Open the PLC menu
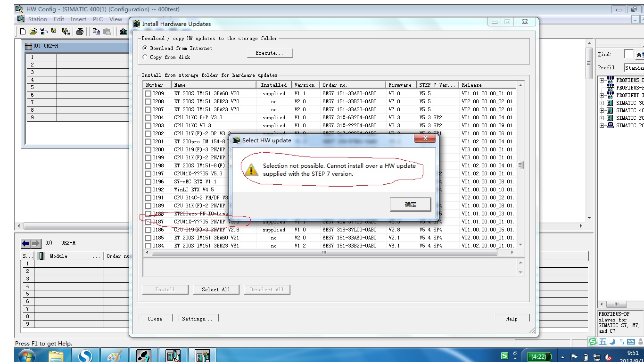This screenshot has height=362, width=644. pyautogui.click(x=98, y=19)
